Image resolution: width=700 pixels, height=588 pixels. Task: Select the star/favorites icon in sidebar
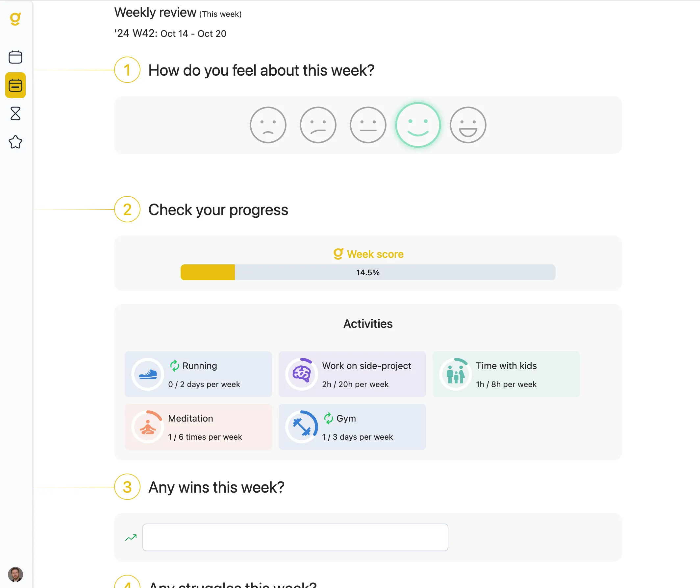pyautogui.click(x=16, y=142)
